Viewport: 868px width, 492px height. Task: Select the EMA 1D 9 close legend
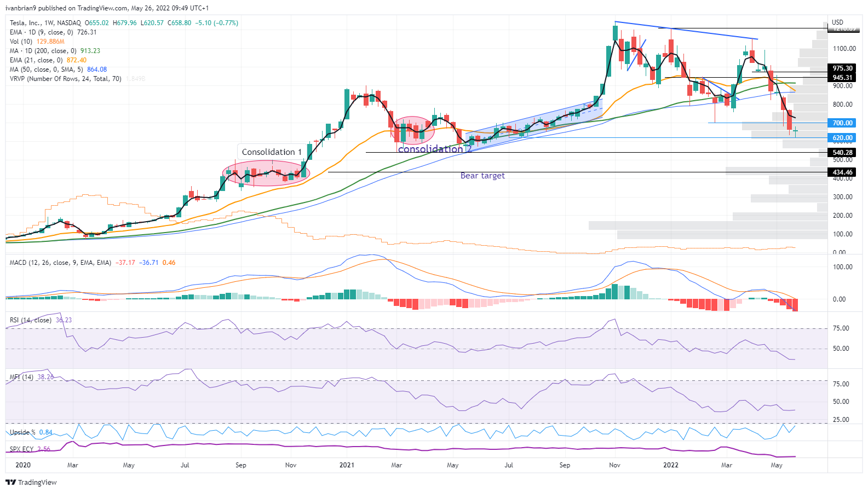tap(53, 32)
